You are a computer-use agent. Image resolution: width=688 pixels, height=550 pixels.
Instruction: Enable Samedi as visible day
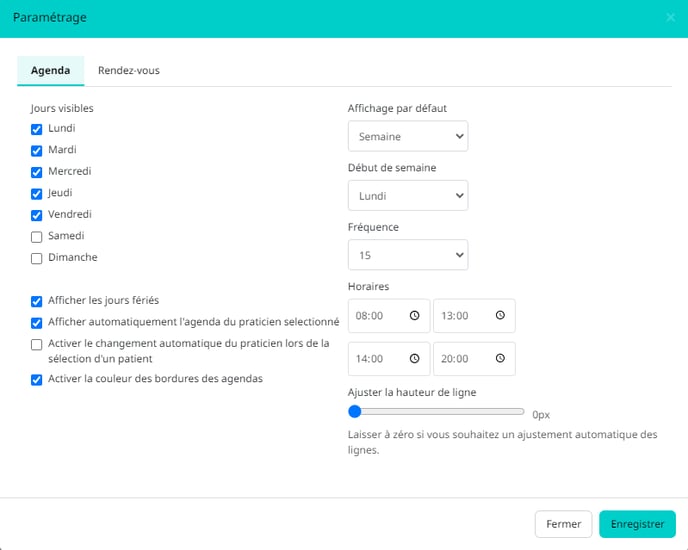(36, 237)
